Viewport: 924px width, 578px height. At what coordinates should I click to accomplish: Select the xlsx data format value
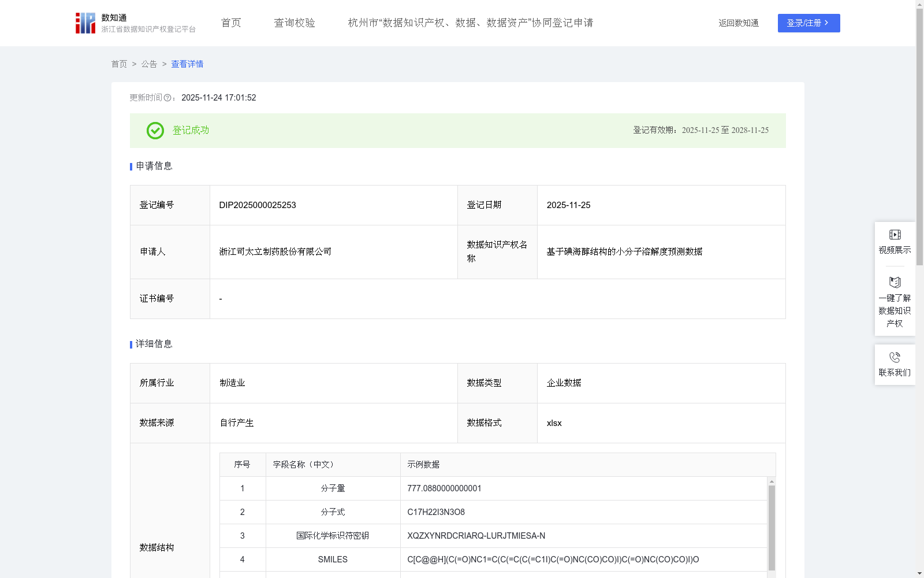click(x=554, y=423)
